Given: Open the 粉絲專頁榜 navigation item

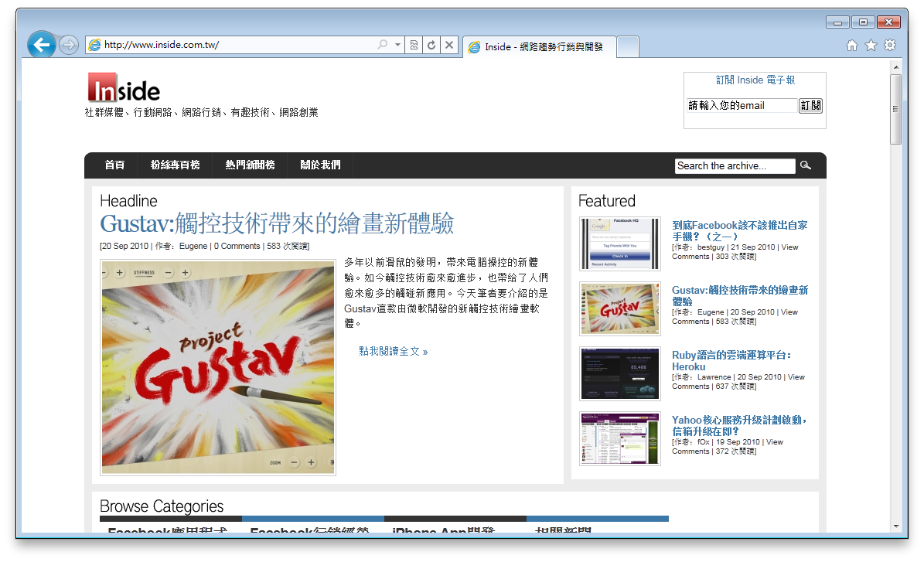Looking at the screenshot, I should pyautogui.click(x=175, y=165).
